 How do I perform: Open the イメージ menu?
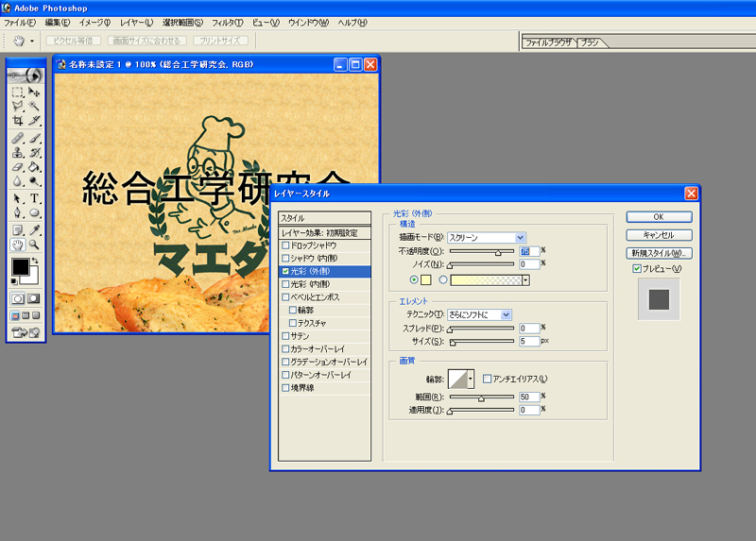(95, 23)
